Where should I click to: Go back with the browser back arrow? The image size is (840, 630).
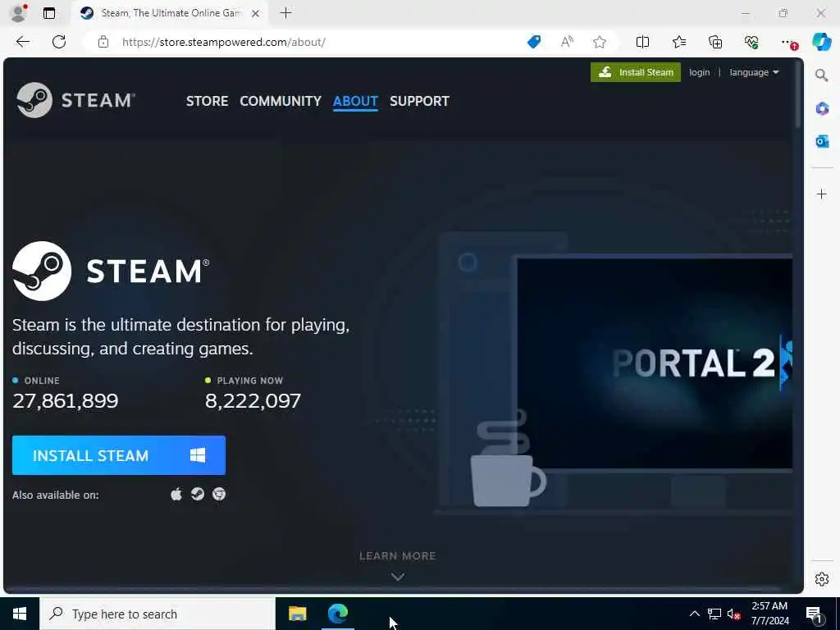click(22, 42)
